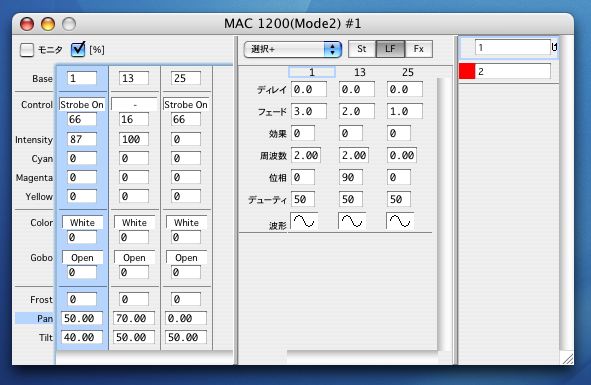Click the 周波数 field showing 0.00
This screenshot has width=591, height=385.
click(x=402, y=155)
